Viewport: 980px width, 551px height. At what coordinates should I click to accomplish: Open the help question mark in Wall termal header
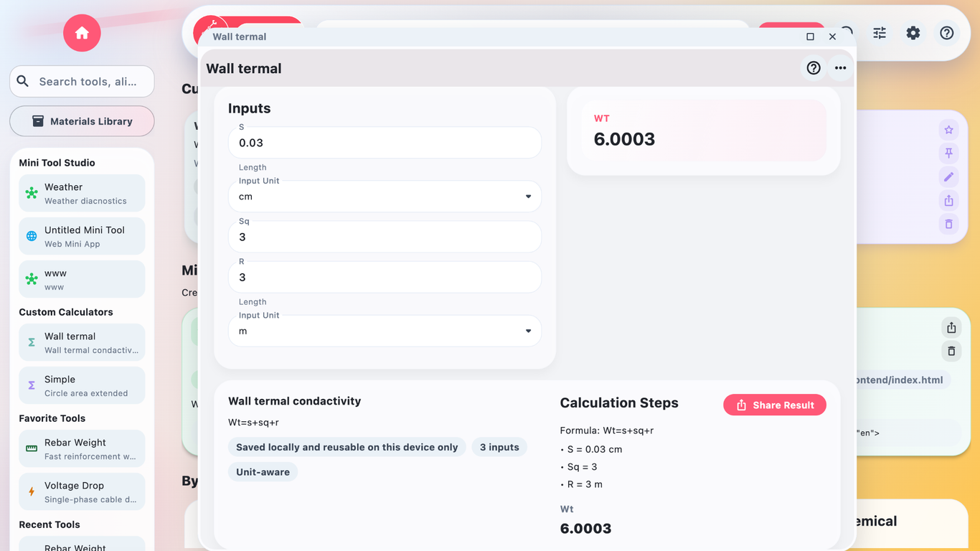coord(813,67)
